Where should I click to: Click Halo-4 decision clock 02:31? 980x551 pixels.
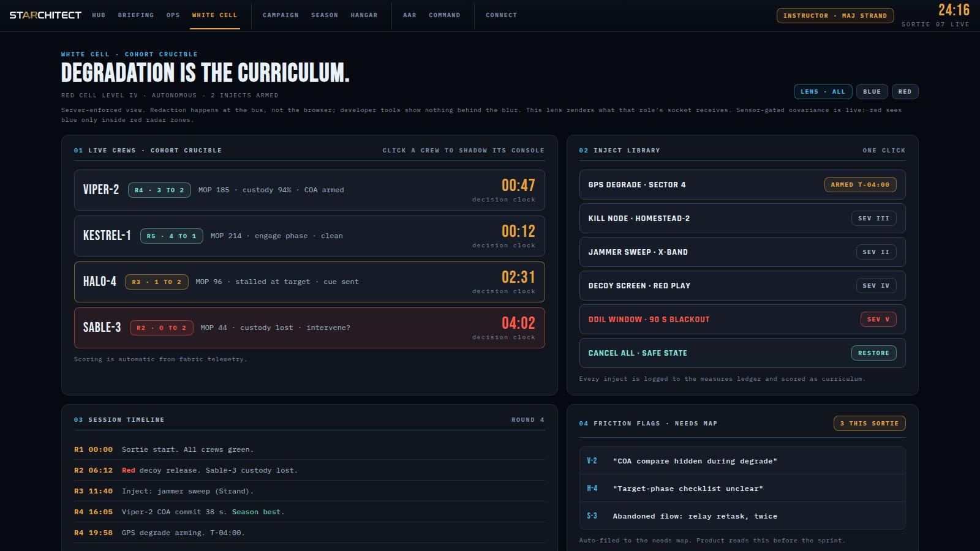pos(518,277)
